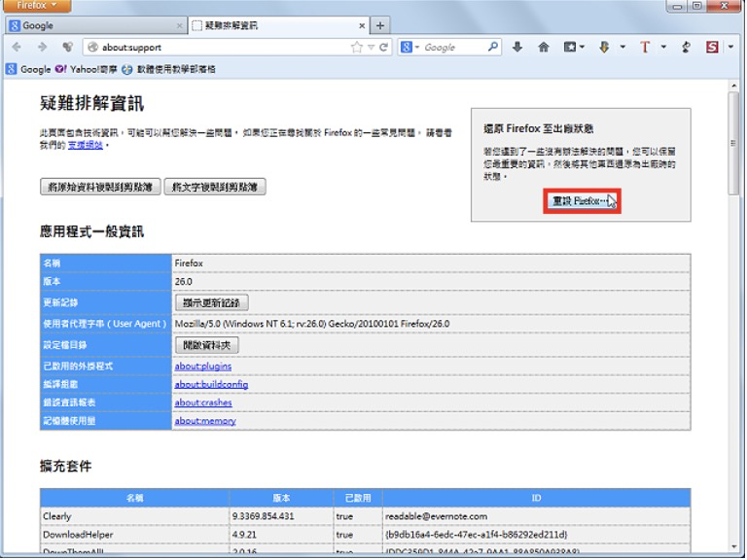Click the add-on icon beside forward arrow

[x=68, y=47]
